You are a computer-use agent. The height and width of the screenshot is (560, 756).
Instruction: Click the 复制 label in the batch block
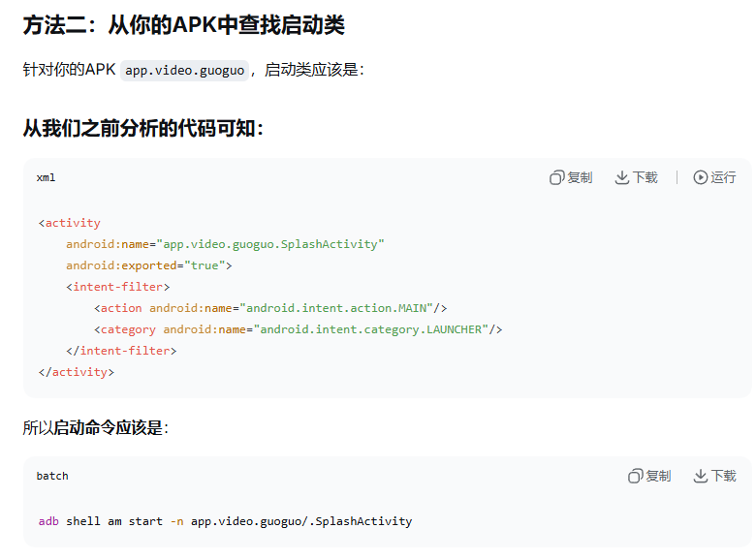(658, 476)
